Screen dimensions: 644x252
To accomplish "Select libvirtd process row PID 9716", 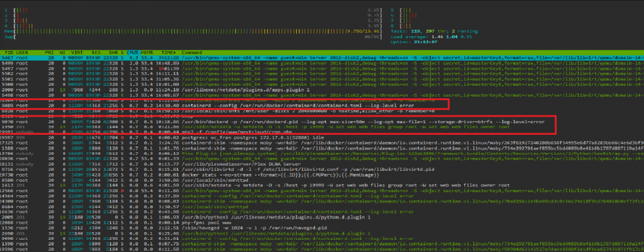I will [x=322, y=170].
